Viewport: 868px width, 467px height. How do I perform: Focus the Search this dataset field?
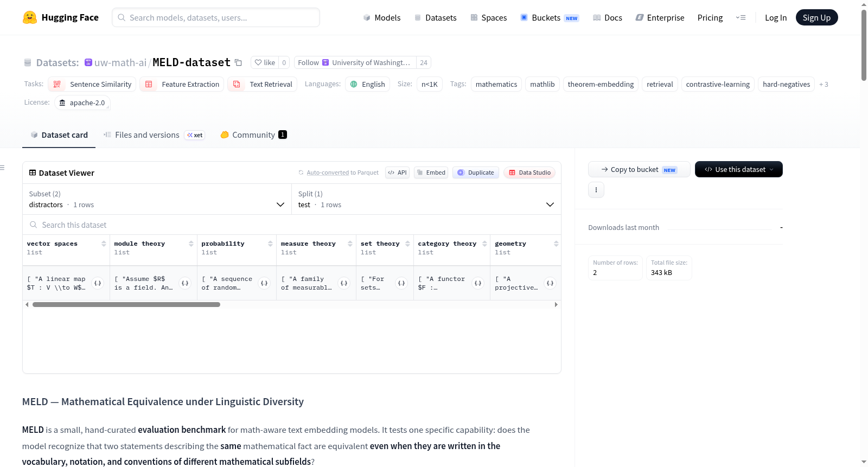[x=292, y=225]
